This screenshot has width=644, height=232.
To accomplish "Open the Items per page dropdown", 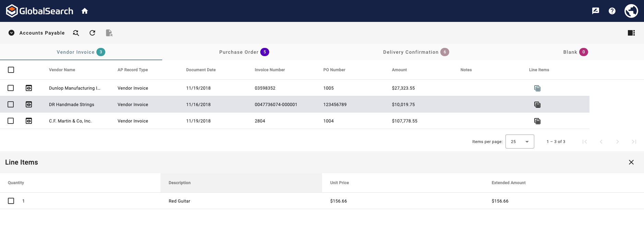I will pyautogui.click(x=520, y=142).
